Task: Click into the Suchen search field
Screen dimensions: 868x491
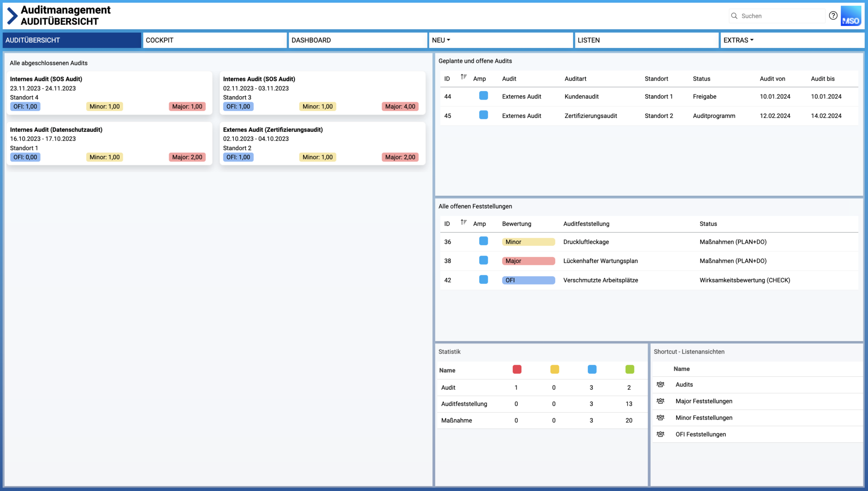Action: 780,16
